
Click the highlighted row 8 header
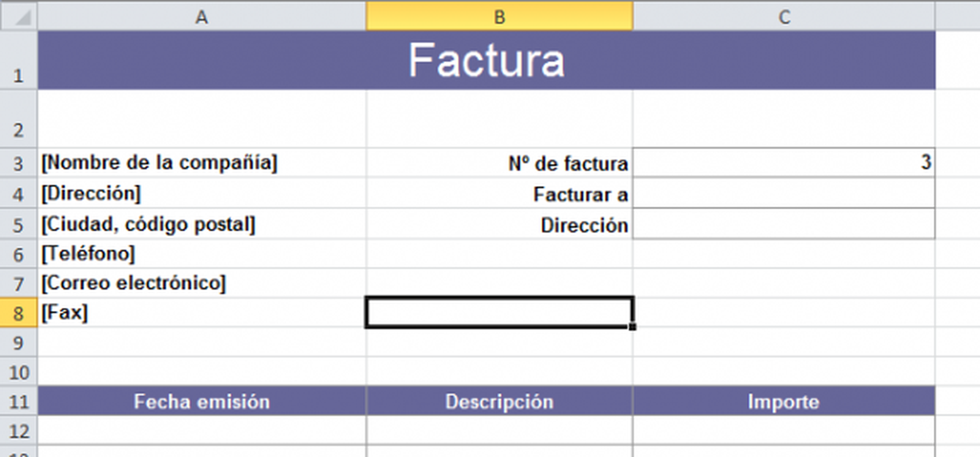click(18, 313)
